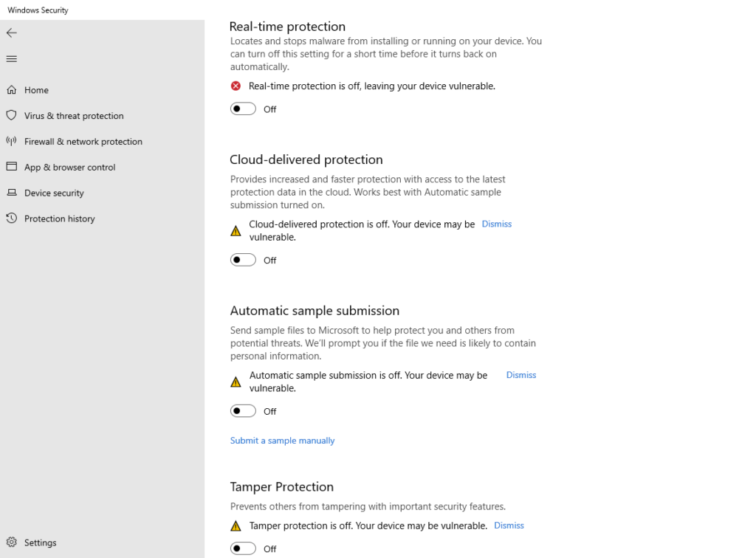Open the hamburger navigation menu icon
The height and width of the screenshot is (558, 756).
click(x=11, y=59)
